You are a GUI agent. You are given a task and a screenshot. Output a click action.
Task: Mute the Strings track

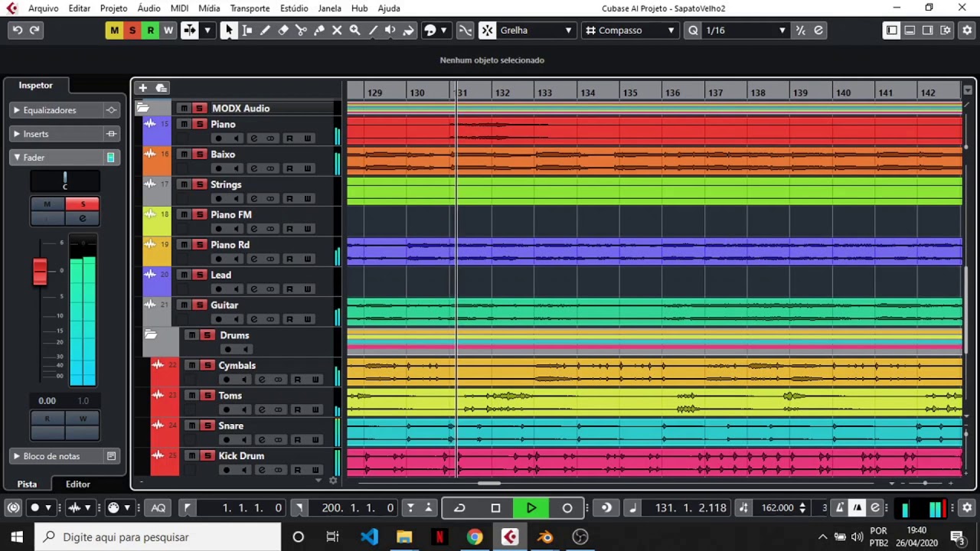click(x=184, y=184)
